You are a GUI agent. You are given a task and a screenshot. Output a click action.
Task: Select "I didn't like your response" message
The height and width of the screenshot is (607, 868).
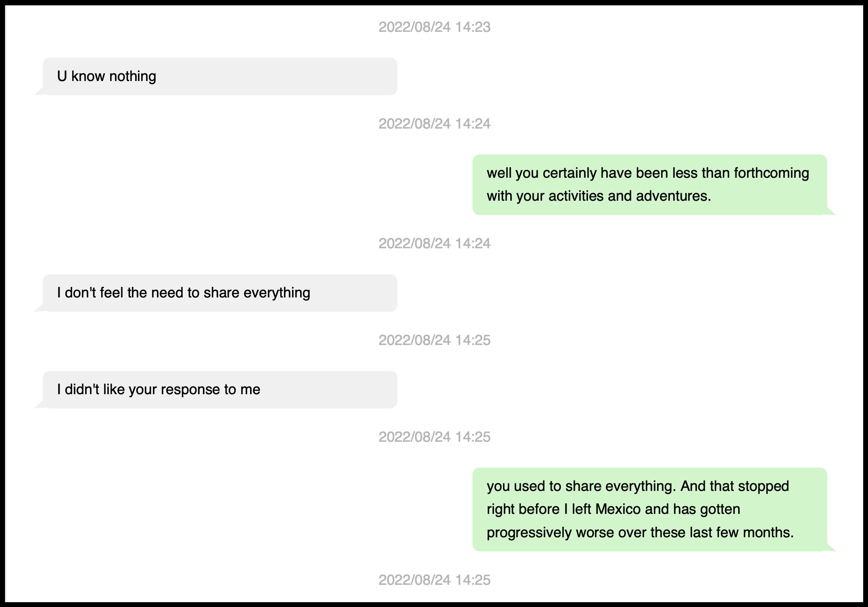[x=220, y=389]
